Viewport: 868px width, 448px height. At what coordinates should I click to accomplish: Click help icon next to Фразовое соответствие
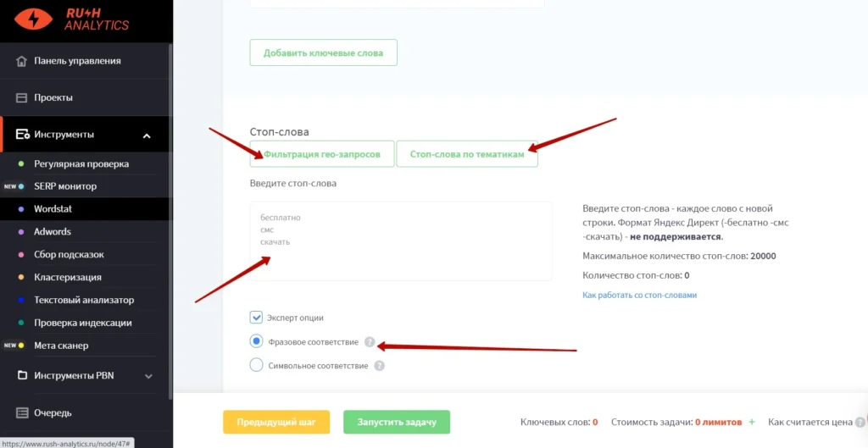(370, 342)
